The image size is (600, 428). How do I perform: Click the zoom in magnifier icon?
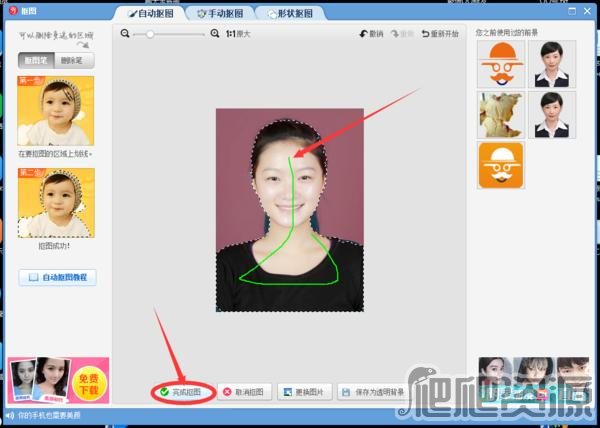click(215, 34)
